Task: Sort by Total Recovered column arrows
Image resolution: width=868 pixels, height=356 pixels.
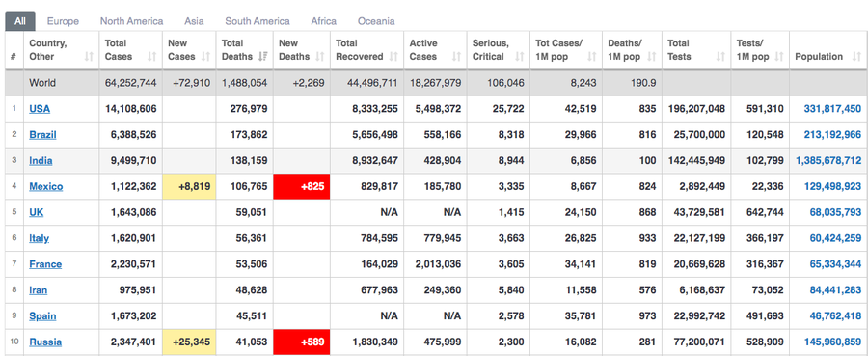Action: point(393,57)
